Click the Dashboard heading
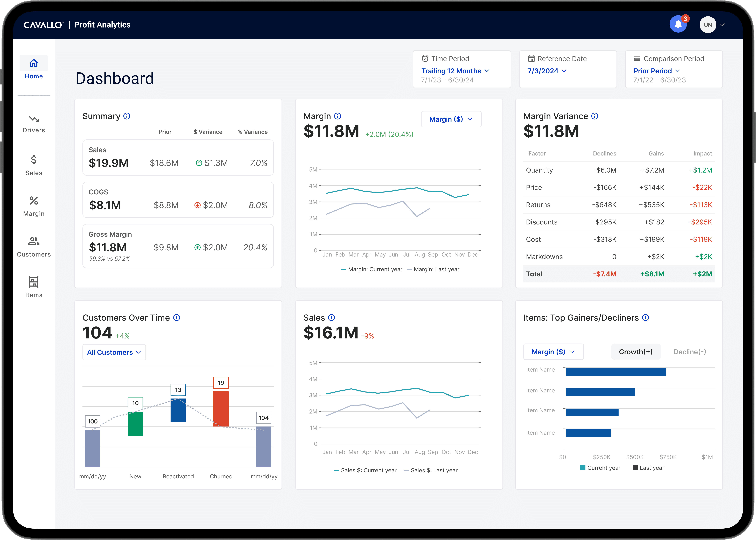The image size is (756, 540). (x=115, y=79)
